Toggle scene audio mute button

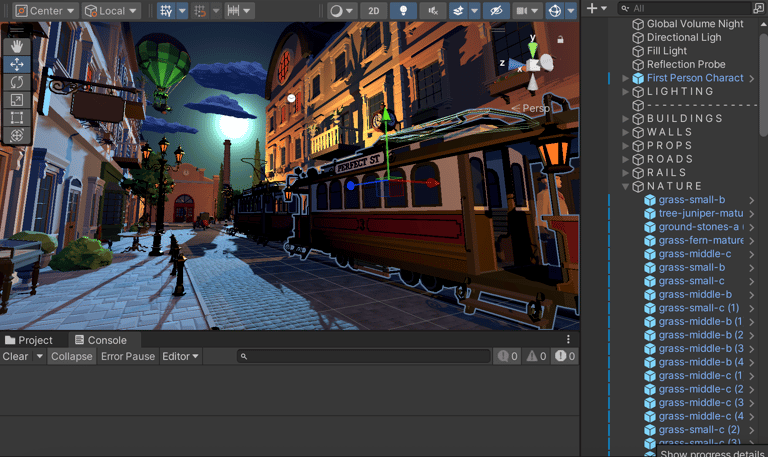click(432, 11)
